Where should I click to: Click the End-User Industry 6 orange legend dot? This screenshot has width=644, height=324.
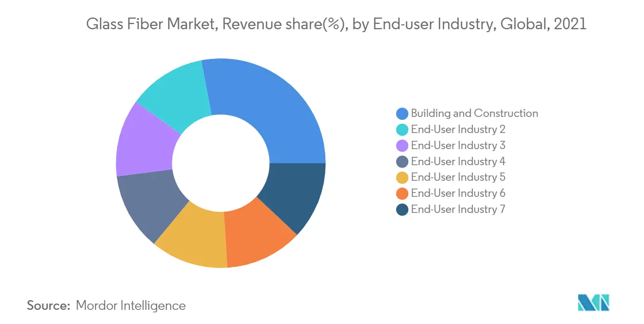tap(402, 193)
